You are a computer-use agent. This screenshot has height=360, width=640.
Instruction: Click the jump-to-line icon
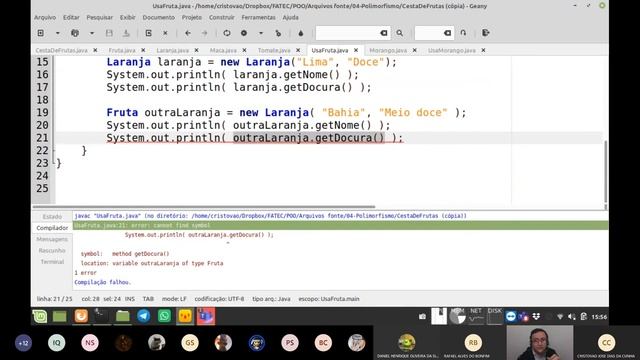(x=463, y=33)
